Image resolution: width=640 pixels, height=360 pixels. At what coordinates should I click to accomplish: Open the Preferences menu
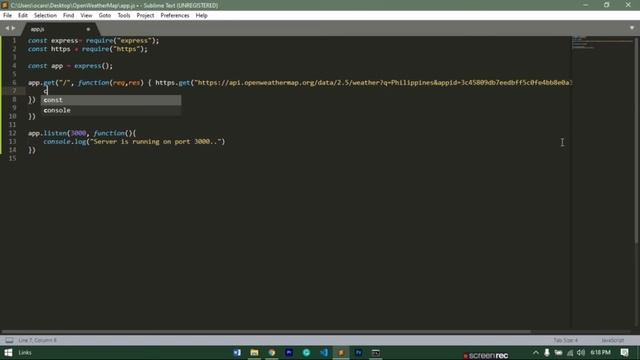pos(175,16)
